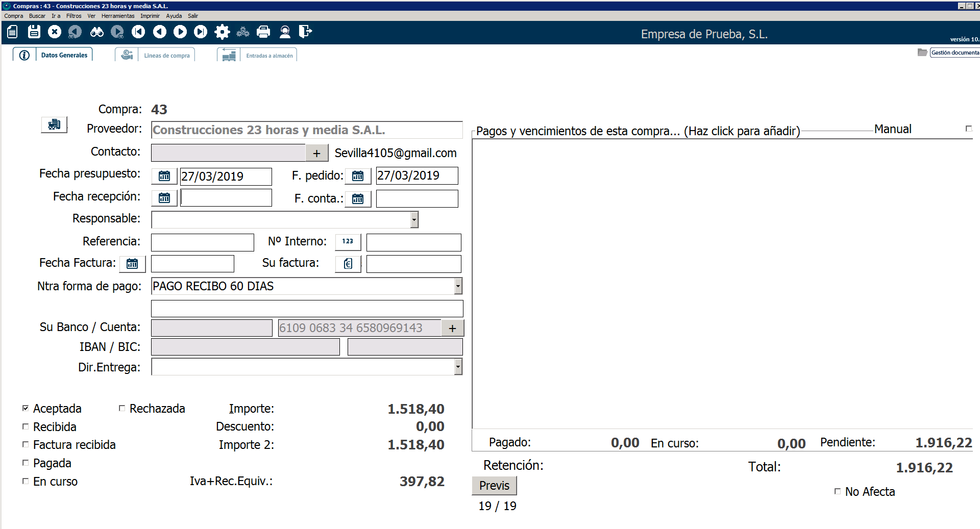Image resolution: width=980 pixels, height=529 pixels.
Task: Click the euro icon next to Su factura
Action: (x=348, y=263)
